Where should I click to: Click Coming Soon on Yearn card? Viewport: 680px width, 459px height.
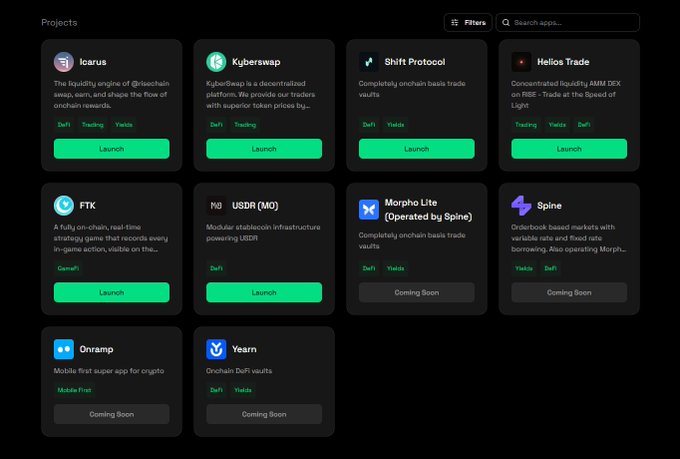pos(264,414)
